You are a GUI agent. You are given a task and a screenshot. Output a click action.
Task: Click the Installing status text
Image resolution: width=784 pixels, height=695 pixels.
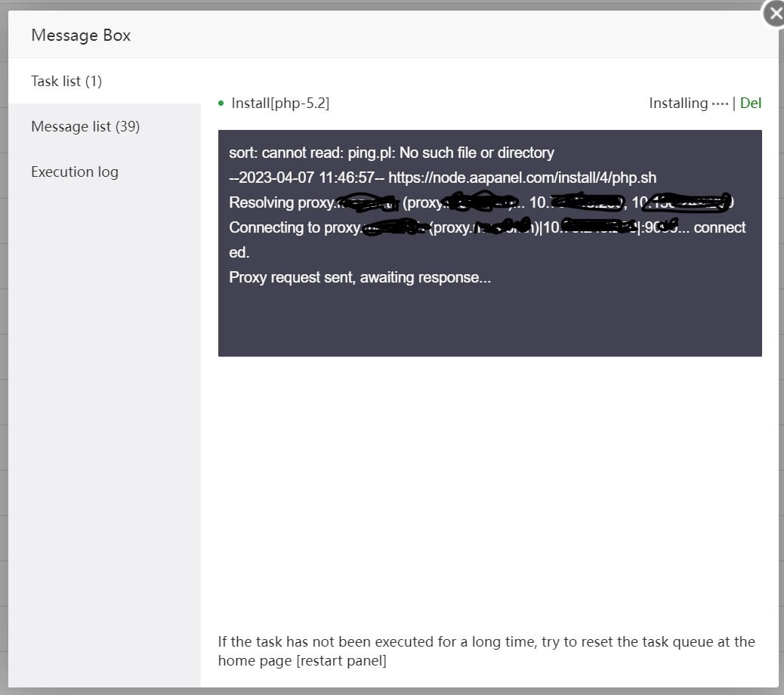pyautogui.click(x=678, y=103)
